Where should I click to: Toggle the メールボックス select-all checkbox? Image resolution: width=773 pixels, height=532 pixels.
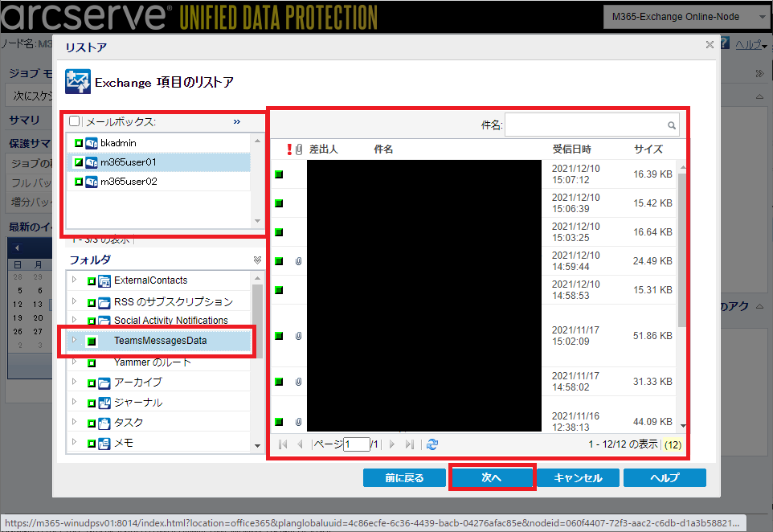pos(75,121)
